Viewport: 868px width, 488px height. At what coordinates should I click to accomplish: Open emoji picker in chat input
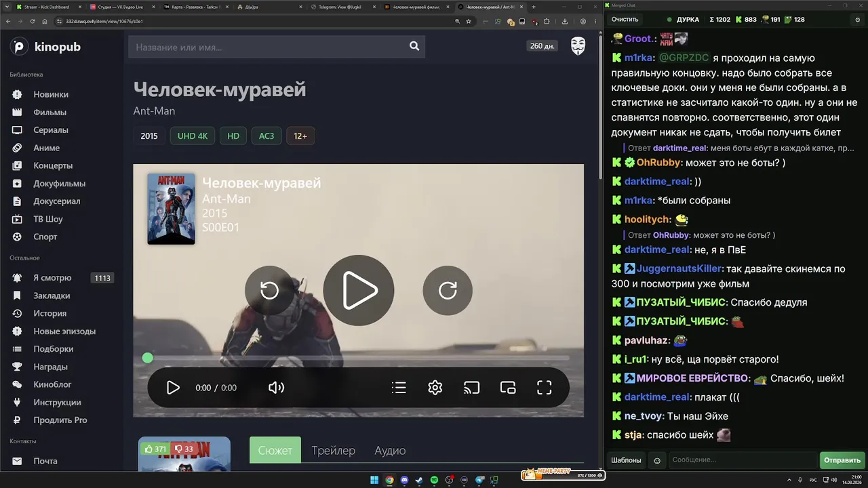coord(657,460)
